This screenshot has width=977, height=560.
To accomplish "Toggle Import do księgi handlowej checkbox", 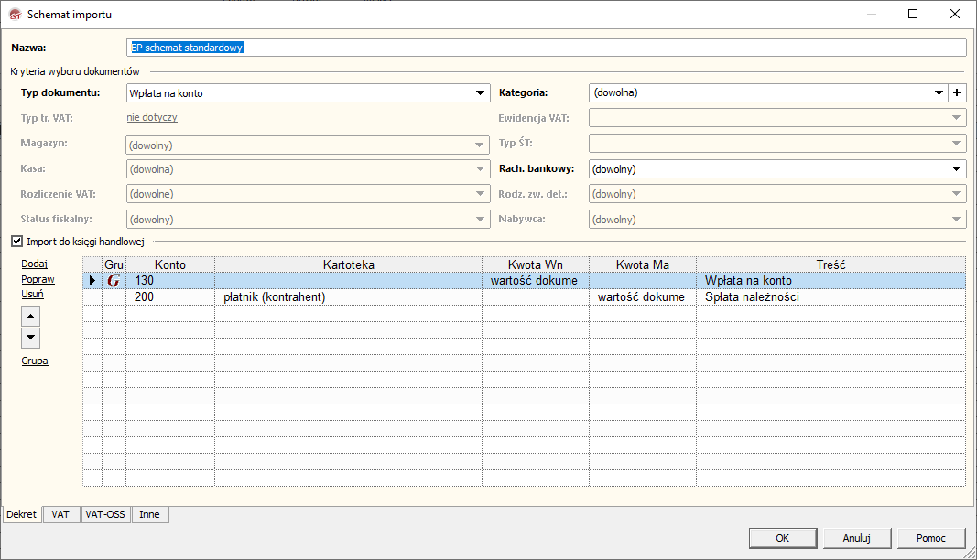I will 16,242.
